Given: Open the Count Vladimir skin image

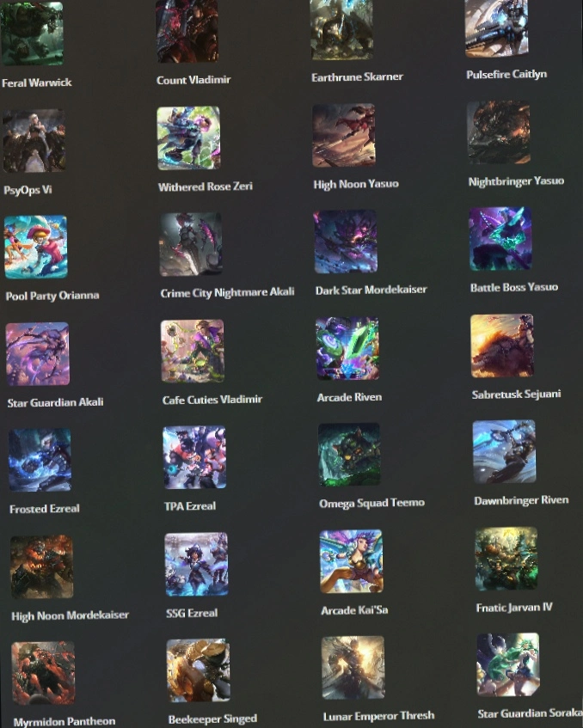Looking at the screenshot, I should click(187, 31).
